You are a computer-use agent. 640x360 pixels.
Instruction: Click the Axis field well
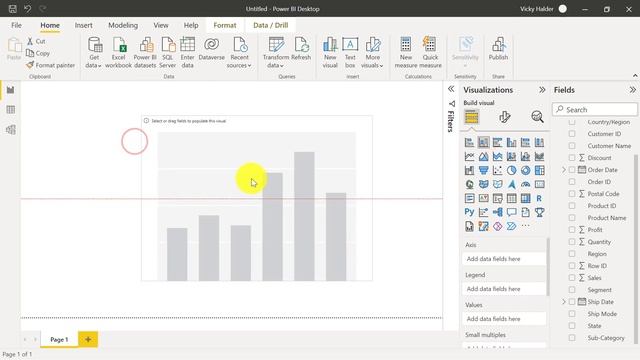[x=504, y=259]
